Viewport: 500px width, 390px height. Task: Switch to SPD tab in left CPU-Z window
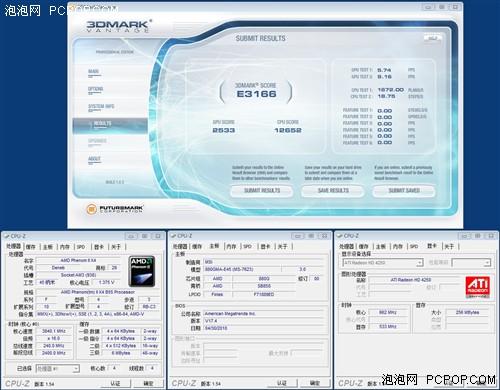tap(81, 247)
